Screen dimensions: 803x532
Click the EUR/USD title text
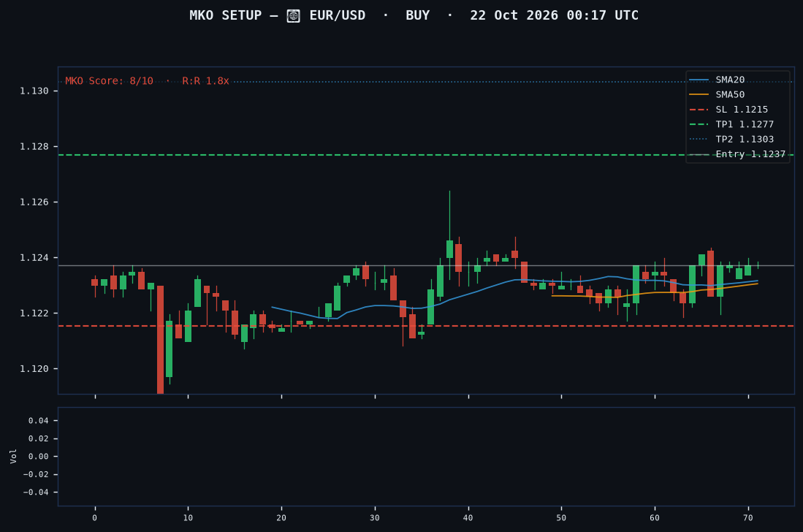pyautogui.click(x=338, y=15)
